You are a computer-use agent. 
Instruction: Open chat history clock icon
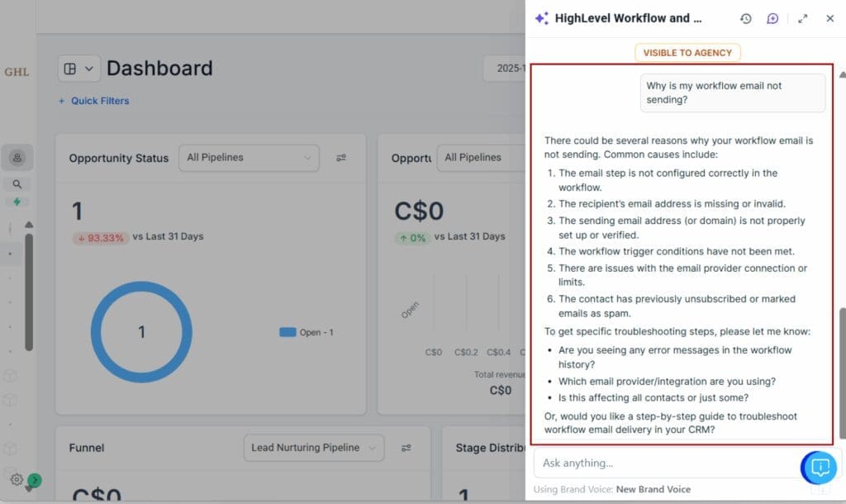point(745,18)
